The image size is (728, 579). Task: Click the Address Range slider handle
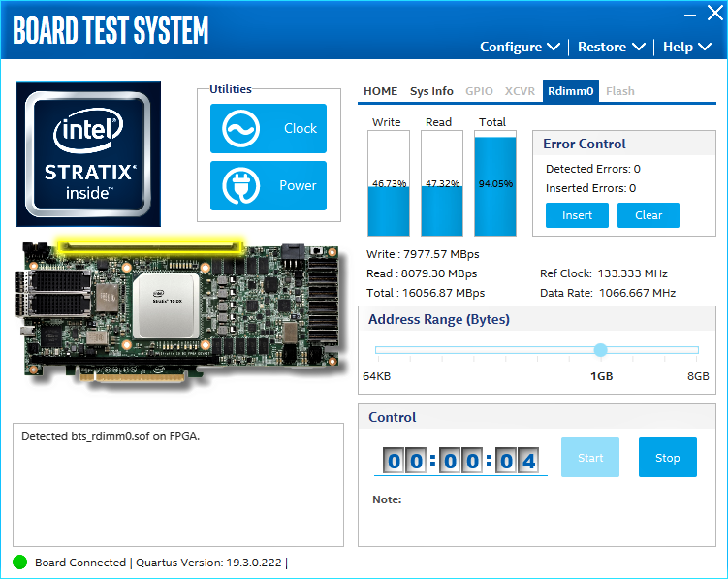click(601, 350)
